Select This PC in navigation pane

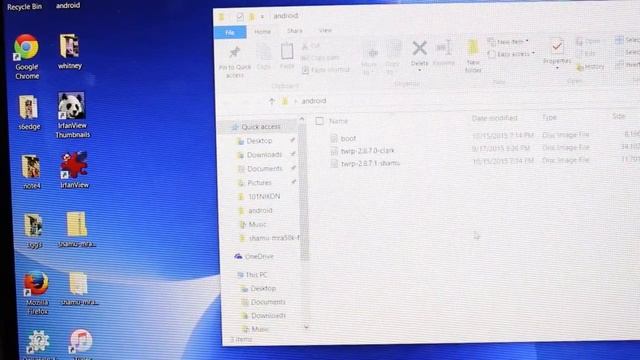[252, 275]
